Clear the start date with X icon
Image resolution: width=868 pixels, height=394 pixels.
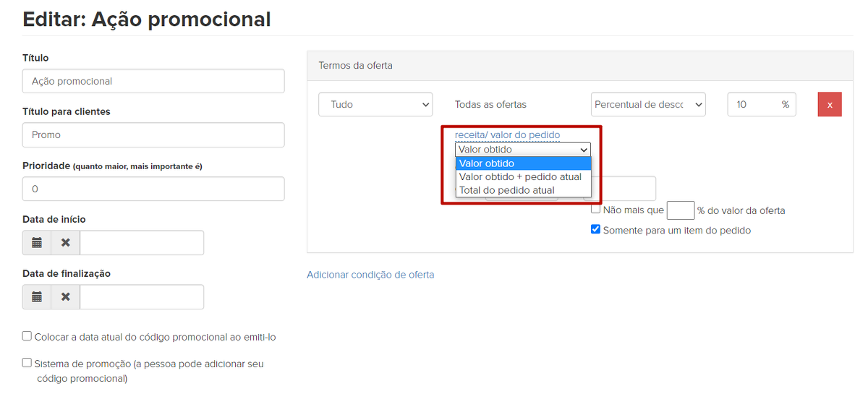tap(66, 243)
